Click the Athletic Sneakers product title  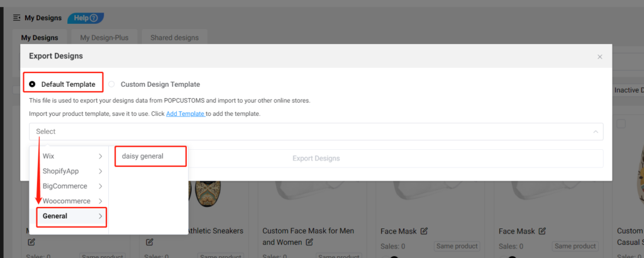coord(216,231)
